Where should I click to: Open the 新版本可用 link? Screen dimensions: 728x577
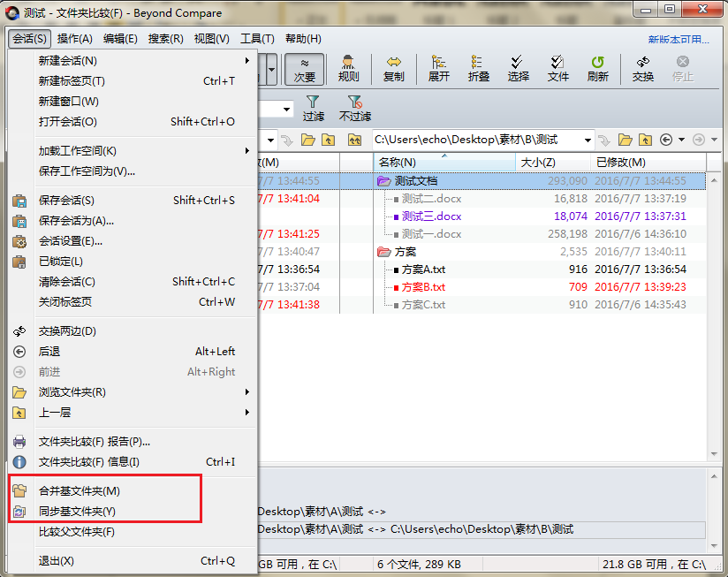[x=678, y=40]
